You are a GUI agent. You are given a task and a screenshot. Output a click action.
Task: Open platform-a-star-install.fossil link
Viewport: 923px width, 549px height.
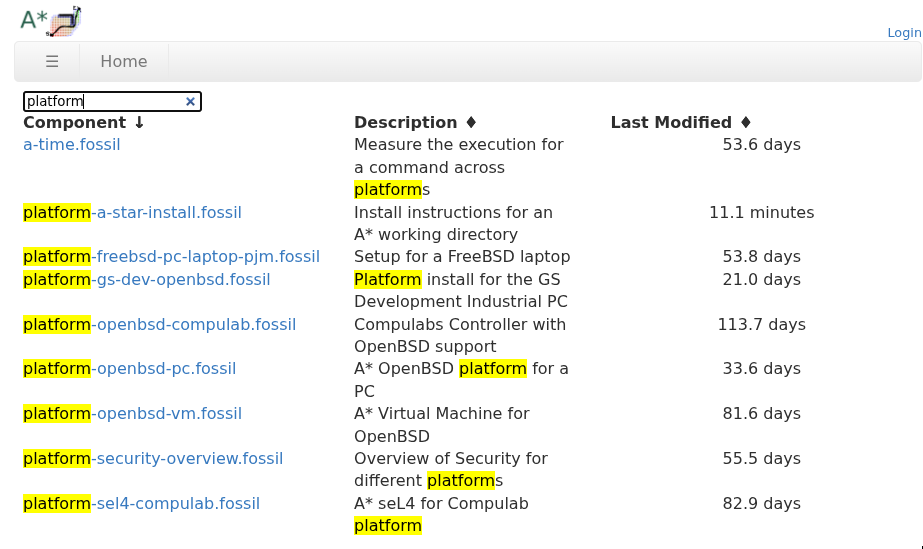pos(132,212)
